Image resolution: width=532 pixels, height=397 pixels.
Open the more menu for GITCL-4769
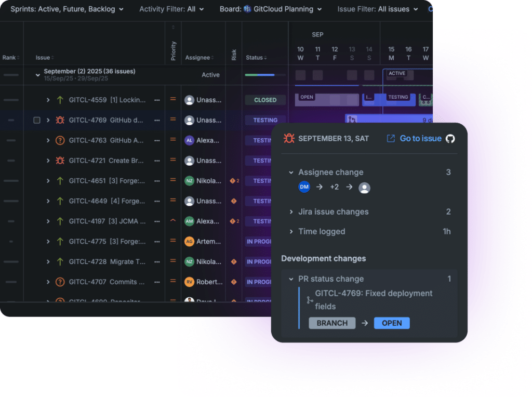pos(157,120)
